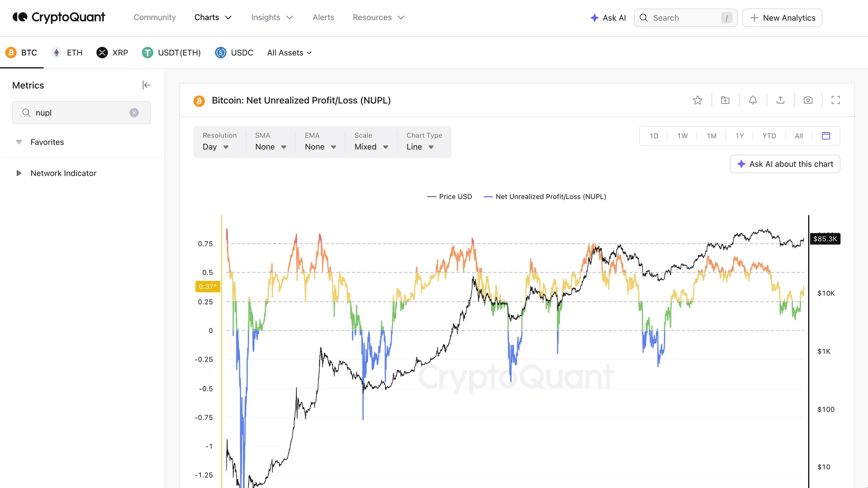
Task: Take chart snapshot with camera icon
Action: click(x=808, y=100)
